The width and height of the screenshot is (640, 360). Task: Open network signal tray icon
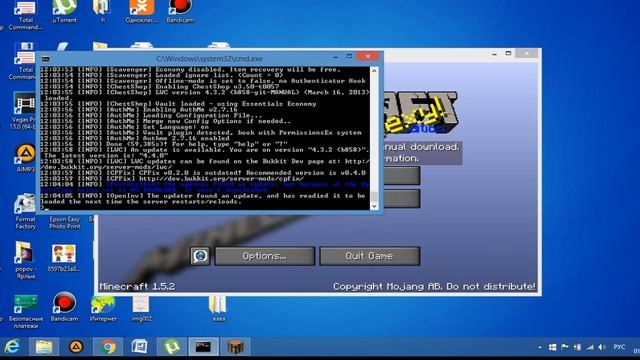click(x=590, y=347)
